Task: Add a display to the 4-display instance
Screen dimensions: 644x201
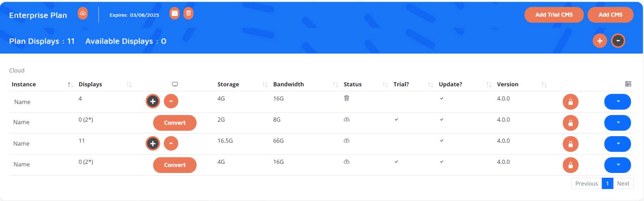Action: (x=153, y=101)
